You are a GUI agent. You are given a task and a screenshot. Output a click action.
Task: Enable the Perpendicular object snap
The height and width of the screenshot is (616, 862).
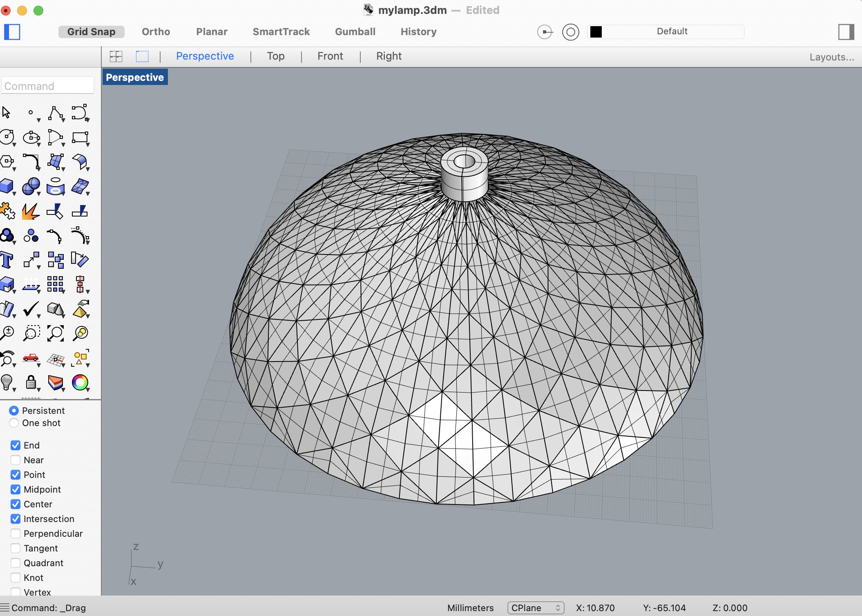tap(16, 533)
